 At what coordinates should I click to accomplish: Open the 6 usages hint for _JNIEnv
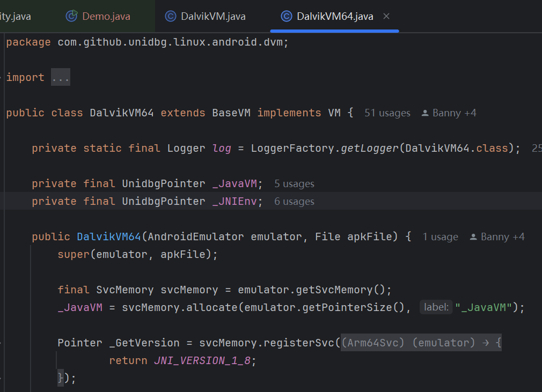coord(294,201)
